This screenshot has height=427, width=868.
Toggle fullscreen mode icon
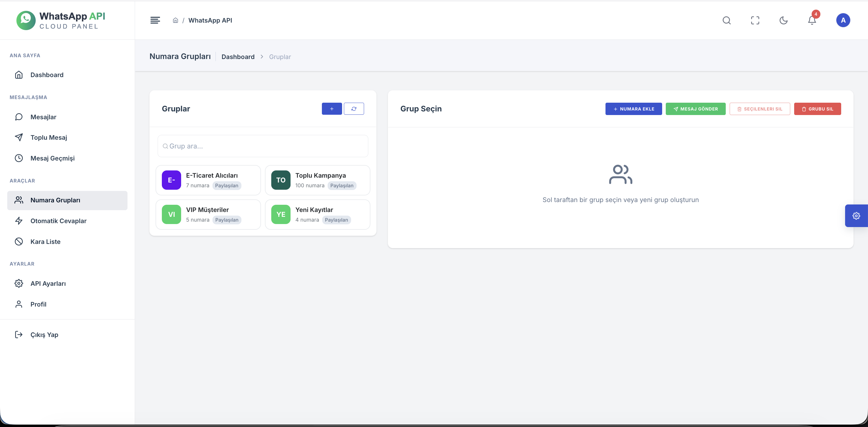point(755,20)
